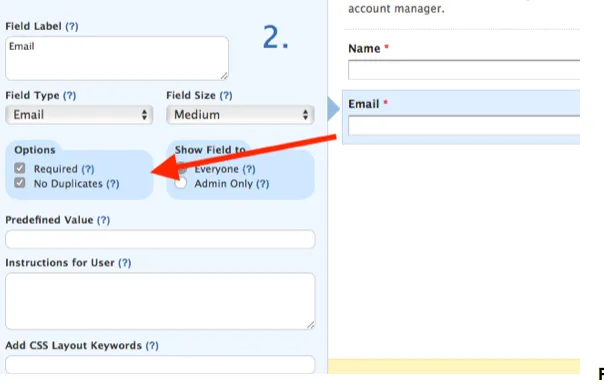Click the Field Size help (?) icon

226,96
